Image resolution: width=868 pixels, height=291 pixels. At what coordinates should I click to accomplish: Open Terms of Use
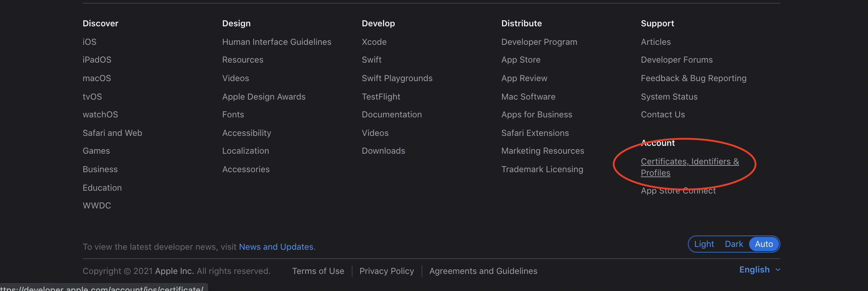[318, 271]
